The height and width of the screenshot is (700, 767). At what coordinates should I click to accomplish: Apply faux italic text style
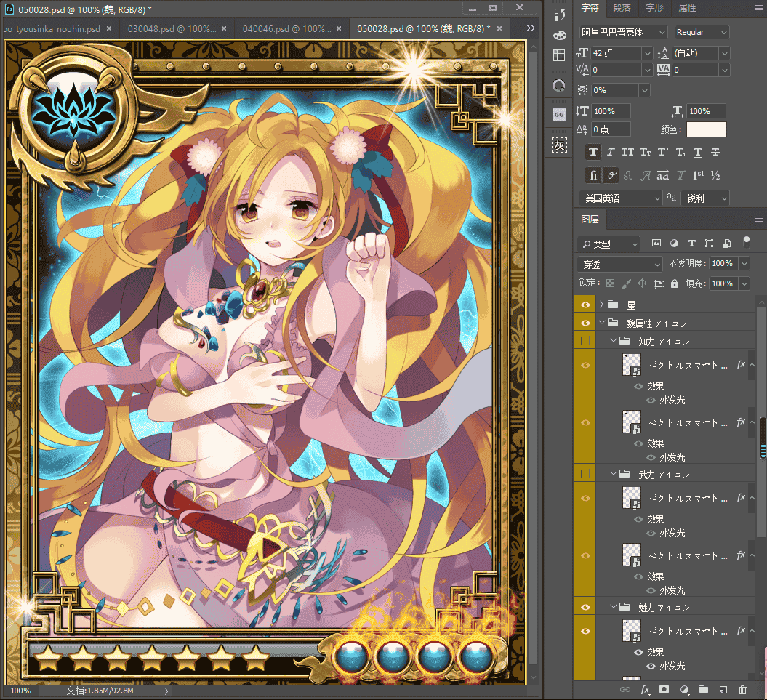tap(611, 152)
